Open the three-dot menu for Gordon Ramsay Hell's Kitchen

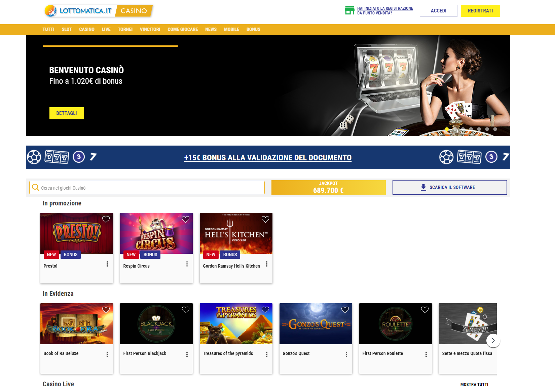(x=267, y=264)
